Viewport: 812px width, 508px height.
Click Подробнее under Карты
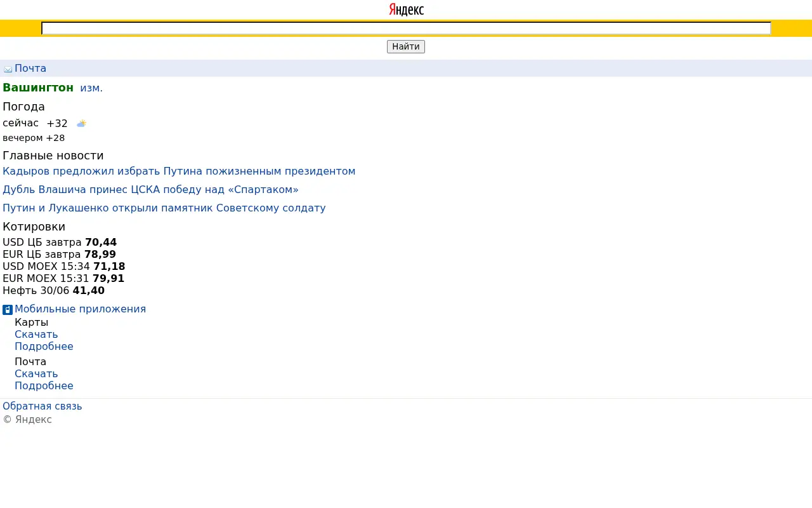pyautogui.click(x=44, y=346)
